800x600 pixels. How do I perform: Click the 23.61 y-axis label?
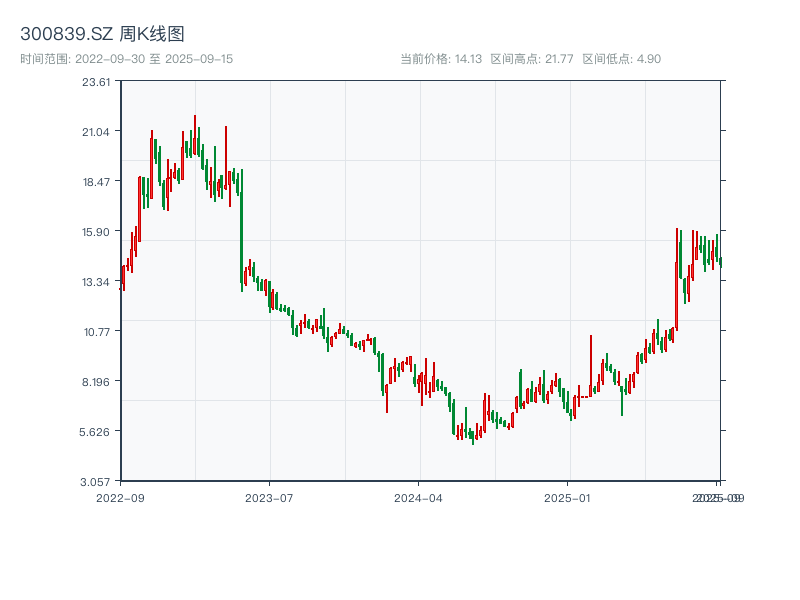pyautogui.click(x=96, y=82)
